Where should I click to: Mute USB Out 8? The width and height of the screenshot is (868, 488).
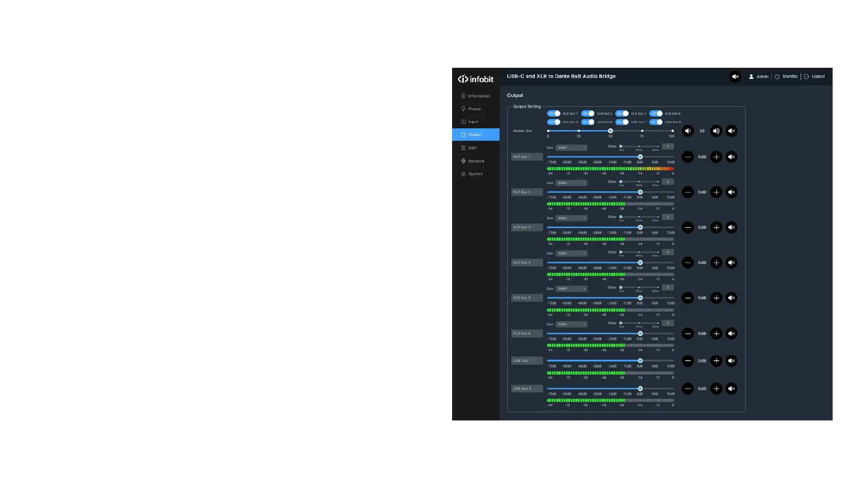tap(731, 389)
